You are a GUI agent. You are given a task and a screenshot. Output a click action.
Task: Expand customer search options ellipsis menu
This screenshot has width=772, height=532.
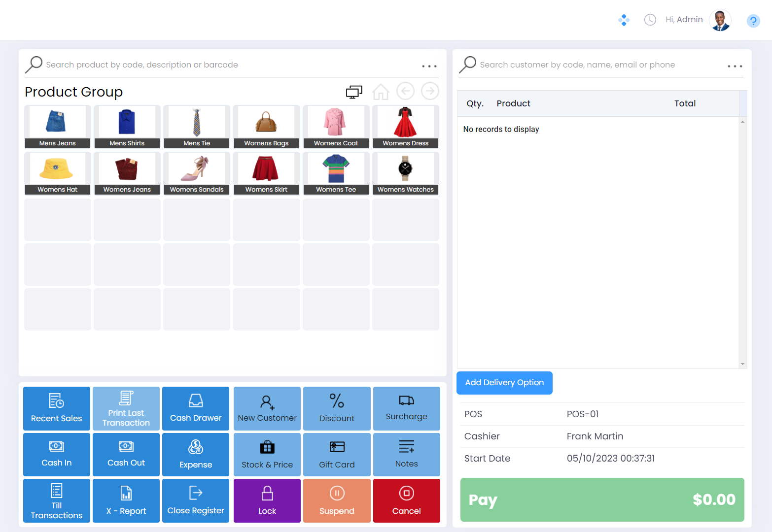click(735, 66)
